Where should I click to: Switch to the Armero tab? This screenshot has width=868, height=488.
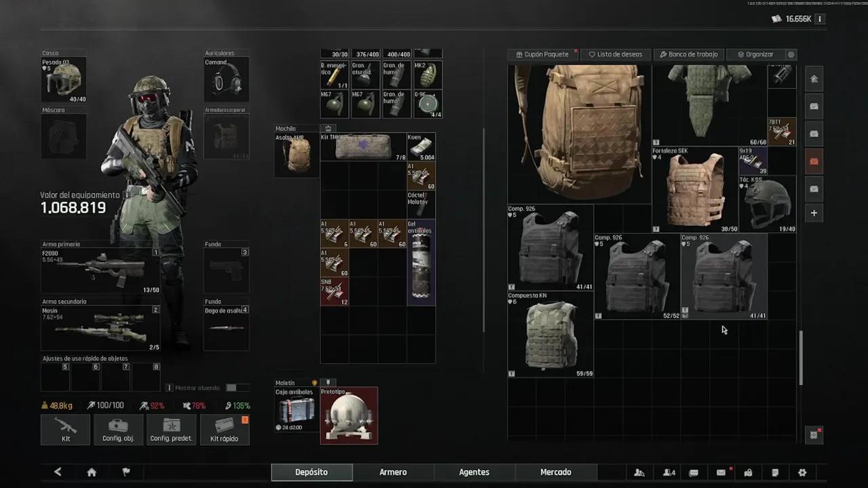393,472
